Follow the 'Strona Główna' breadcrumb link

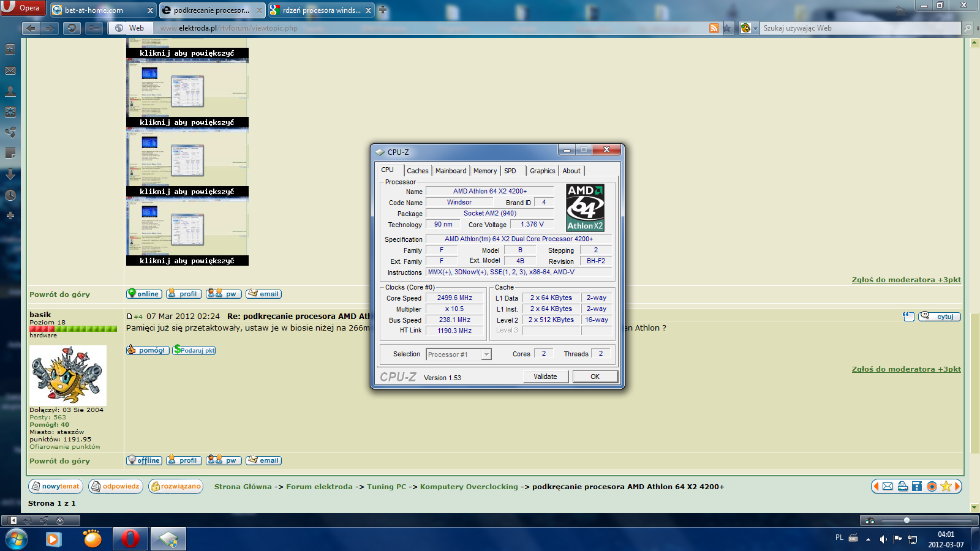pyautogui.click(x=243, y=487)
